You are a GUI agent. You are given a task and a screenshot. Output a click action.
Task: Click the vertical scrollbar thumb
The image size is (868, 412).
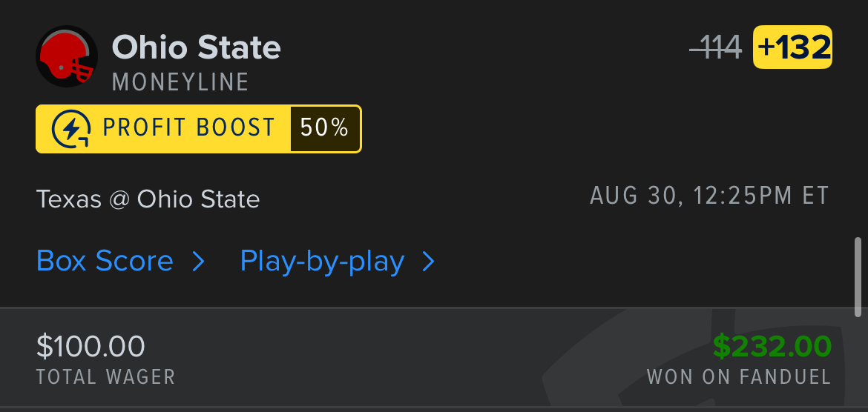[858, 276]
